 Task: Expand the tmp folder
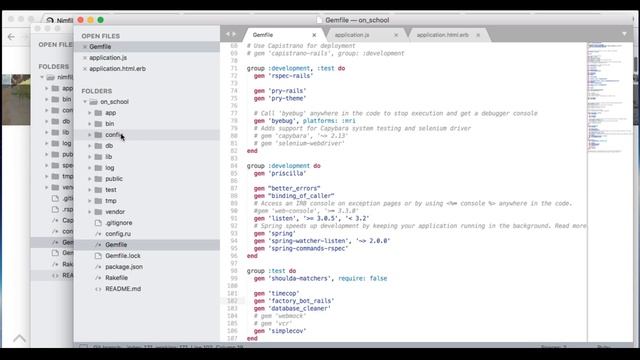(90, 201)
